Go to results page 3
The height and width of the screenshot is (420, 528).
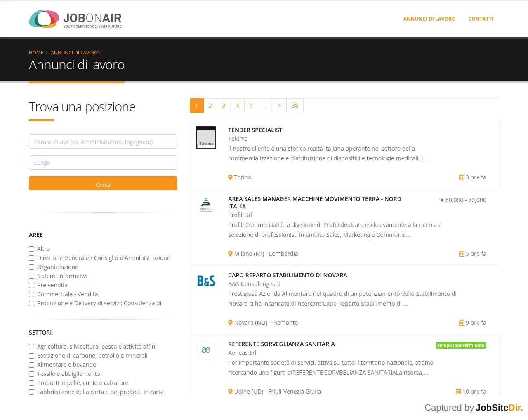(x=224, y=106)
